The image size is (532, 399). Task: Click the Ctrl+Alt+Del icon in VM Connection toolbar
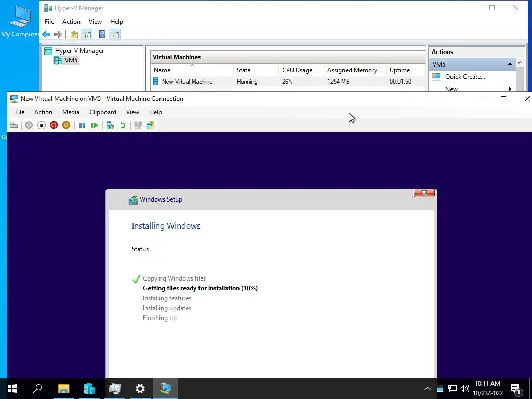14,125
